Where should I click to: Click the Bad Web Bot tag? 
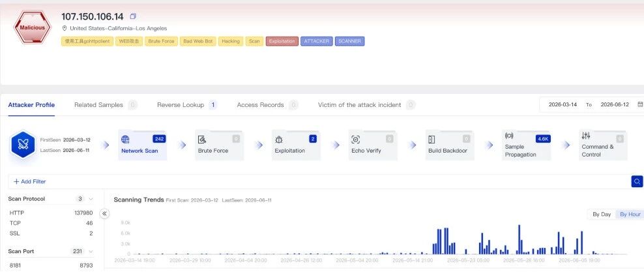click(198, 41)
